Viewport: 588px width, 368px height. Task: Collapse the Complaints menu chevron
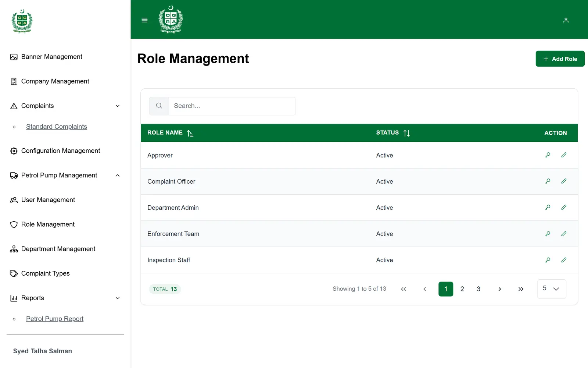pyautogui.click(x=118, y=106)
